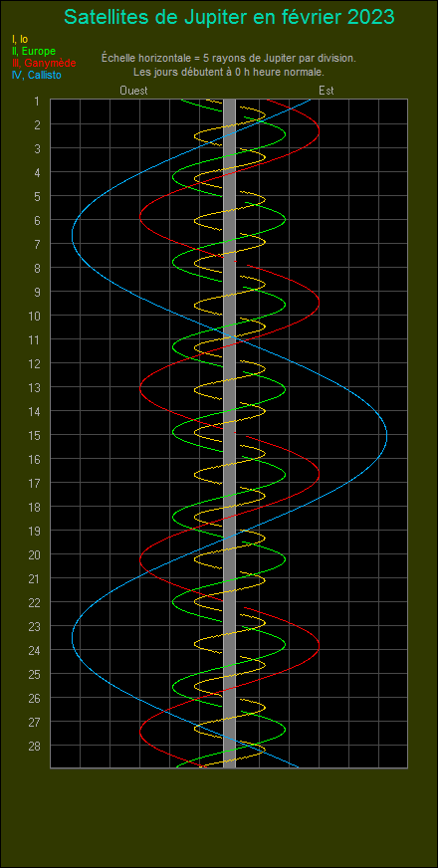Select the red 'III, Ganymède' legend entry
Viewport: 438px width, 868px height.
[43, 63]
